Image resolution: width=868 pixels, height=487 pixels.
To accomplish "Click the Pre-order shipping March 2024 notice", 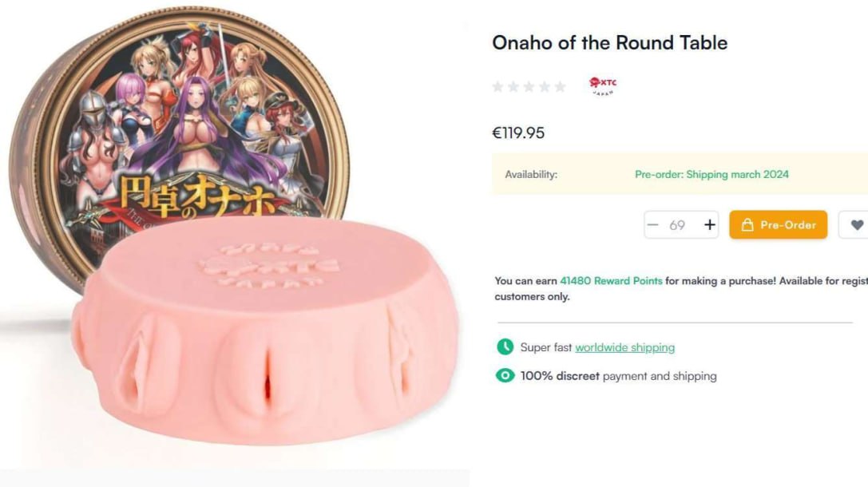I will pyautogui.click(x=711, y=175).
